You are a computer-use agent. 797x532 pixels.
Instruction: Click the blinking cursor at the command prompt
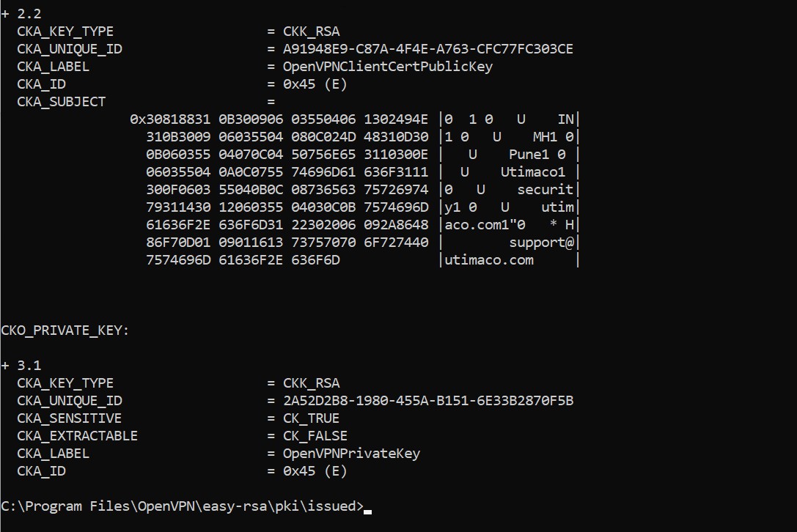click(367, 511)
